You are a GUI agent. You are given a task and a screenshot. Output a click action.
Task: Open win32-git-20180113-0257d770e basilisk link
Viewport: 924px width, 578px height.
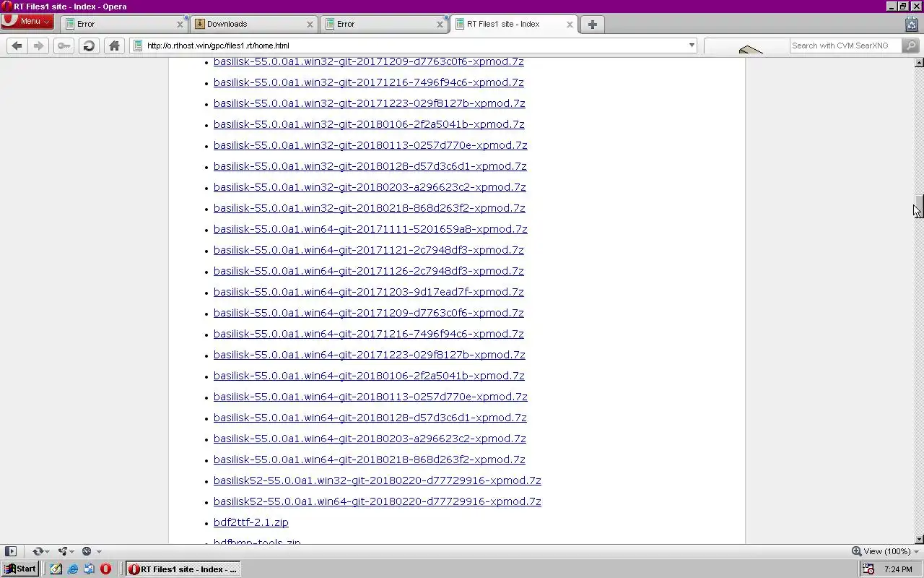[370, 145]
